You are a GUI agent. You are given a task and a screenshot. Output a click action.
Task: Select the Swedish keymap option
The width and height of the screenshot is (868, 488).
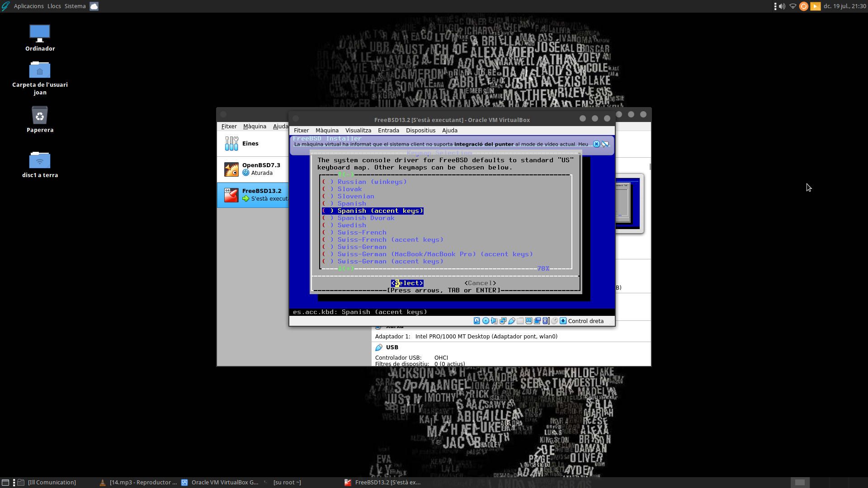pyautogui.click(x=344, y=225)
